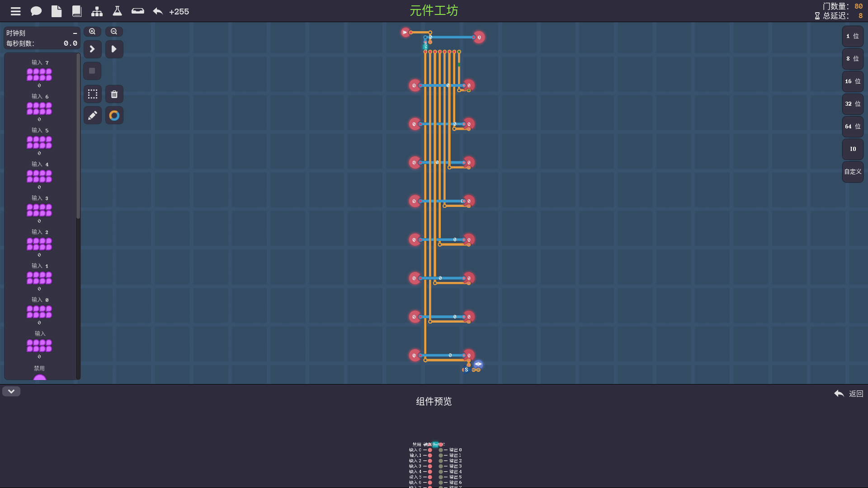868x488 pixels.
Task: Collapse the clock tick panel
Action: coord(75,33)
